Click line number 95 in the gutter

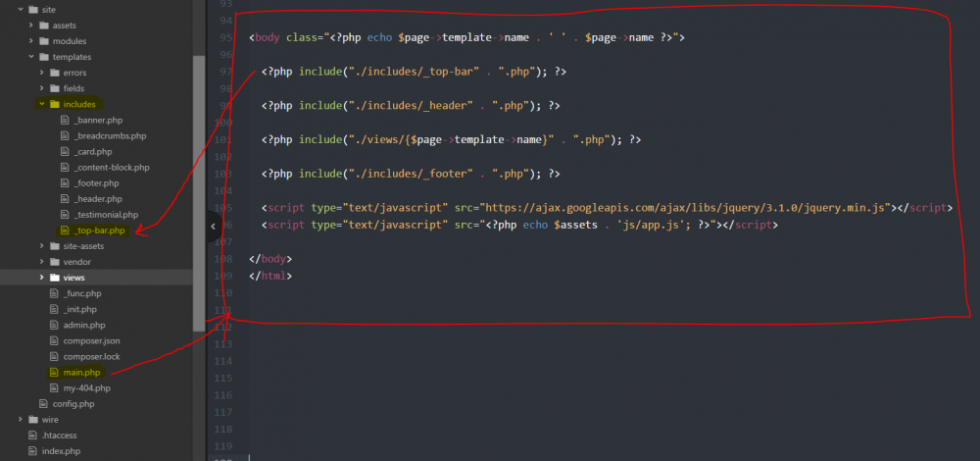(227, 37)
